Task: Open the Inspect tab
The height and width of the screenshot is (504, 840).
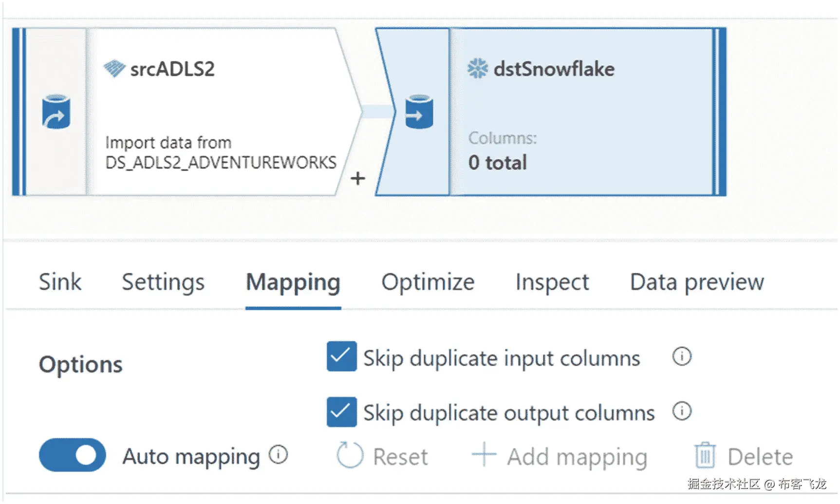Action: [552, 282]
